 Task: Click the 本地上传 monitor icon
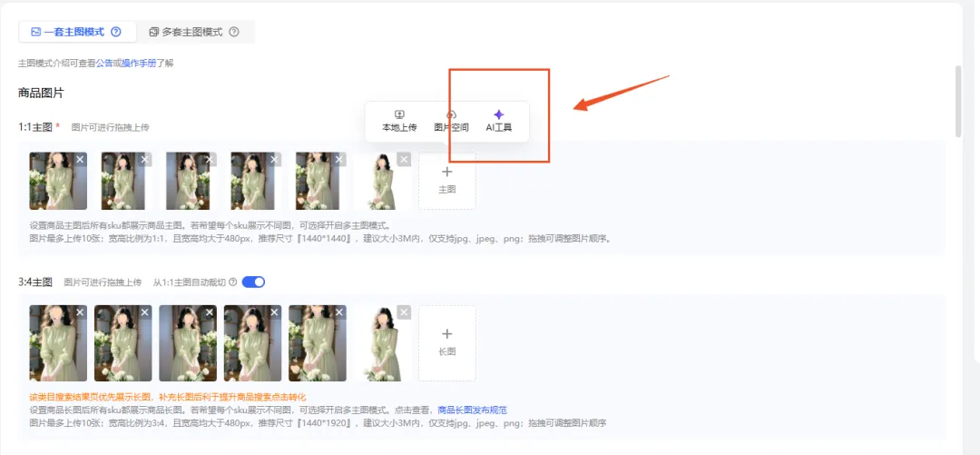(x=399, y=114)
